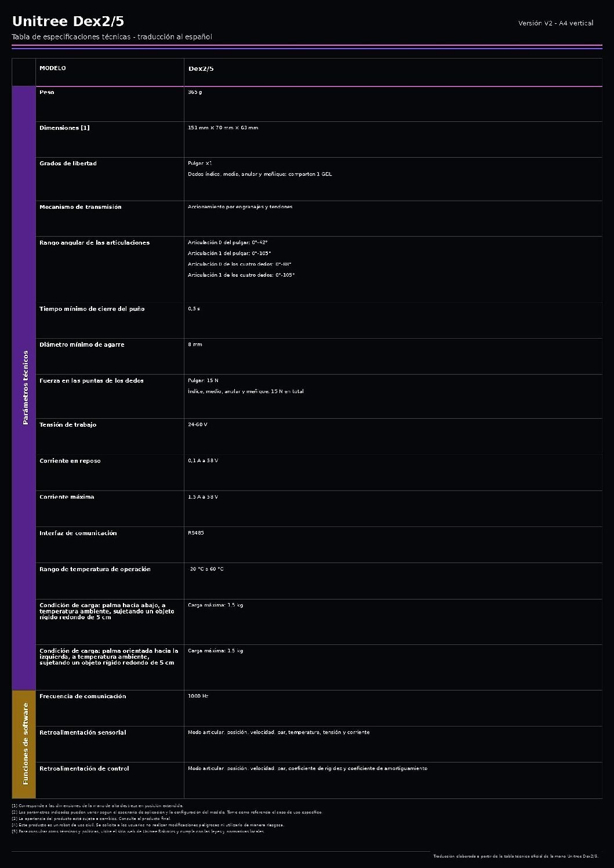The width and height of the screenshot is (614, 868).
Task: Click the Tiempo mínimo de cierre del puño label
Action: (x=92, y=309)
